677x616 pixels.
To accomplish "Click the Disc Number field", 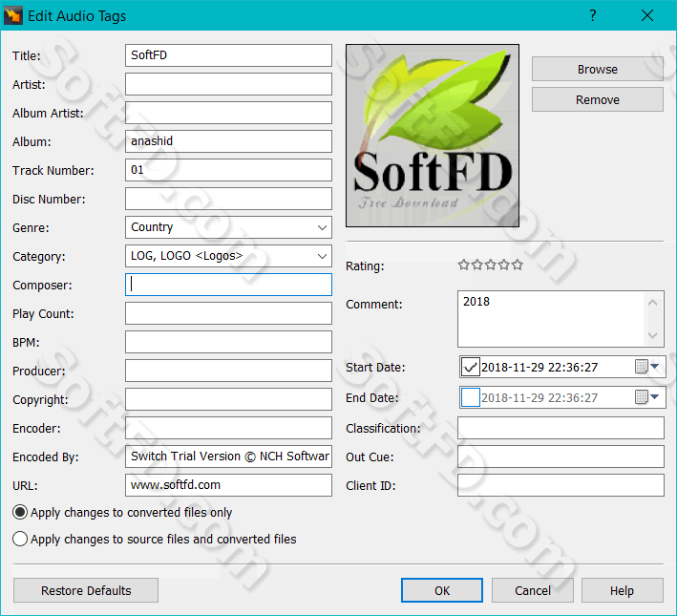I will click(228, 199).
